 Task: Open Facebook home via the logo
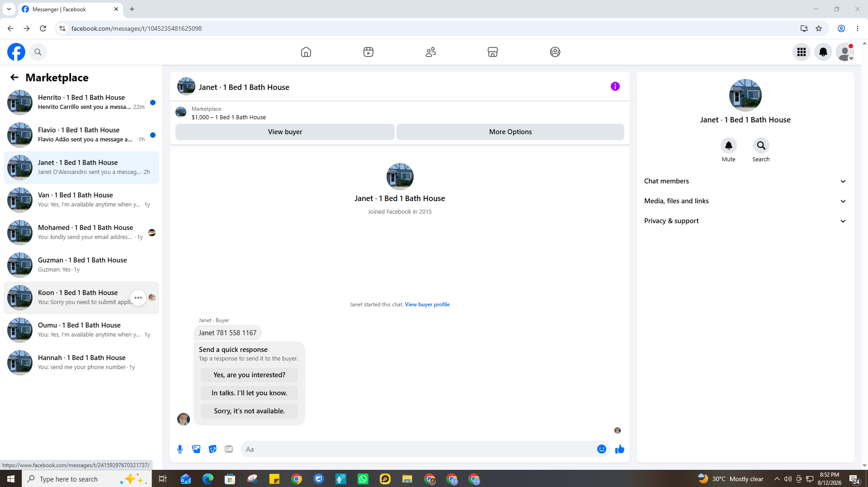[x=16, y=52]
